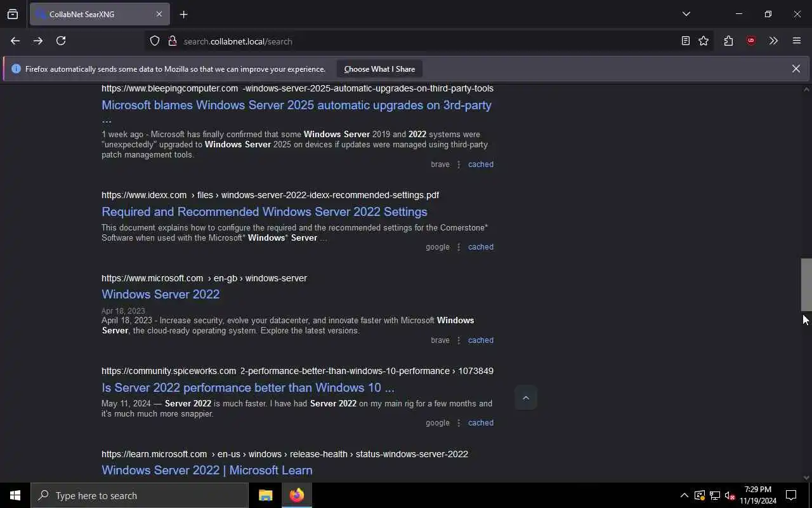This screenshot has width=812, height=508.
Task: Click the scrollbar up arrow
Action: tap(806, 89)
